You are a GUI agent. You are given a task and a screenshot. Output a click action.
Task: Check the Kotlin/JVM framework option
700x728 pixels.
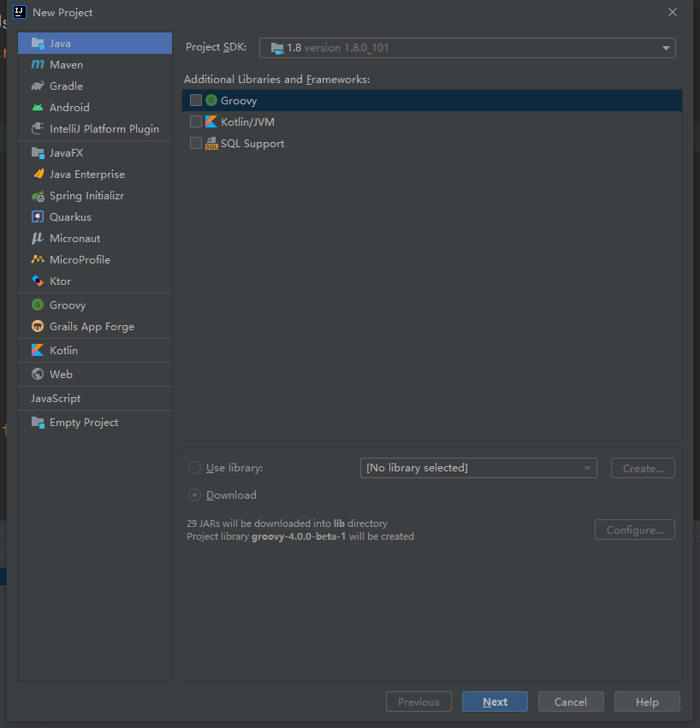(x=196, y=121)
